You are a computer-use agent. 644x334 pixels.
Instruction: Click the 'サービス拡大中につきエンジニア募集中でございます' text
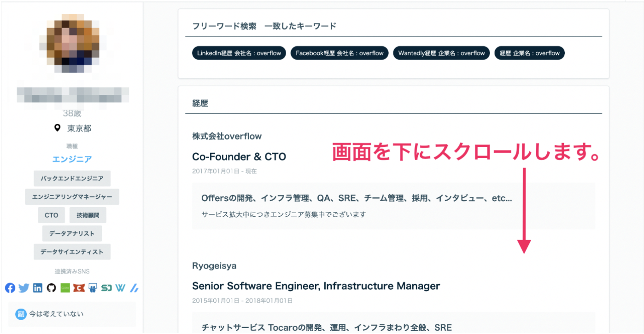click(283, 214)
